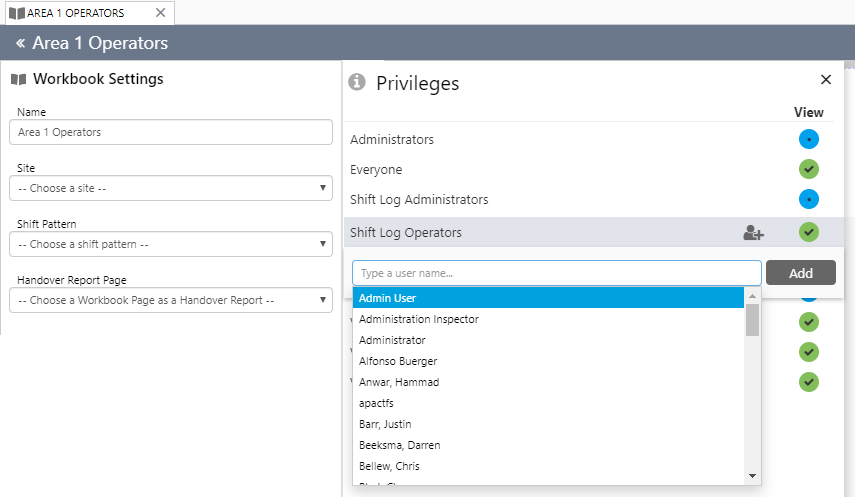The width and height of the screenshot is (855, 497).
Task: Click the add-user icon for Shift Log Operators
Action: coord(753,233)
